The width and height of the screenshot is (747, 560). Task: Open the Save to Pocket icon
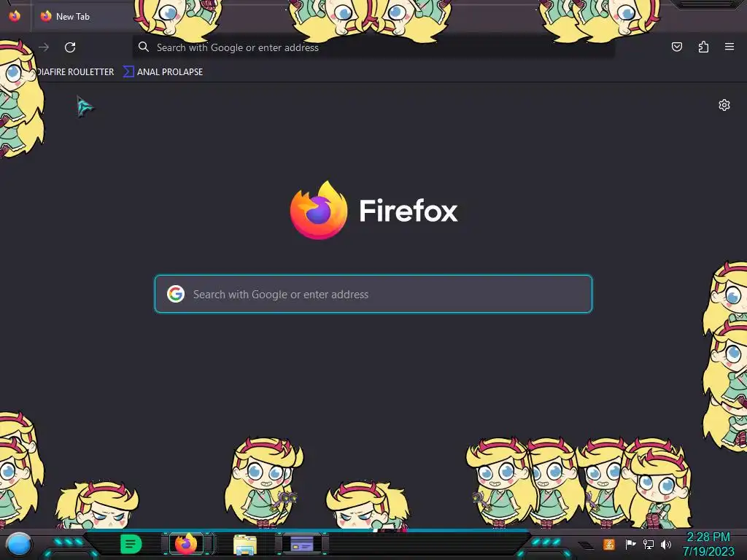click(676, 47)
